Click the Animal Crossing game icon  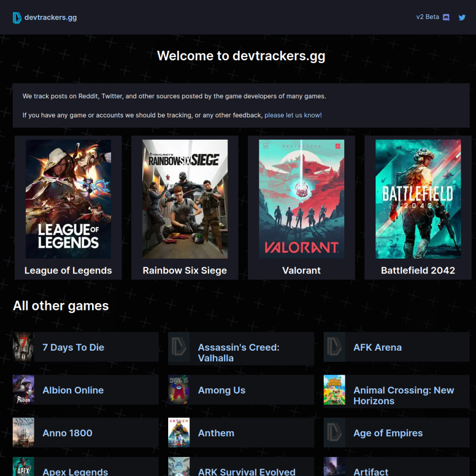coord(334,389)
